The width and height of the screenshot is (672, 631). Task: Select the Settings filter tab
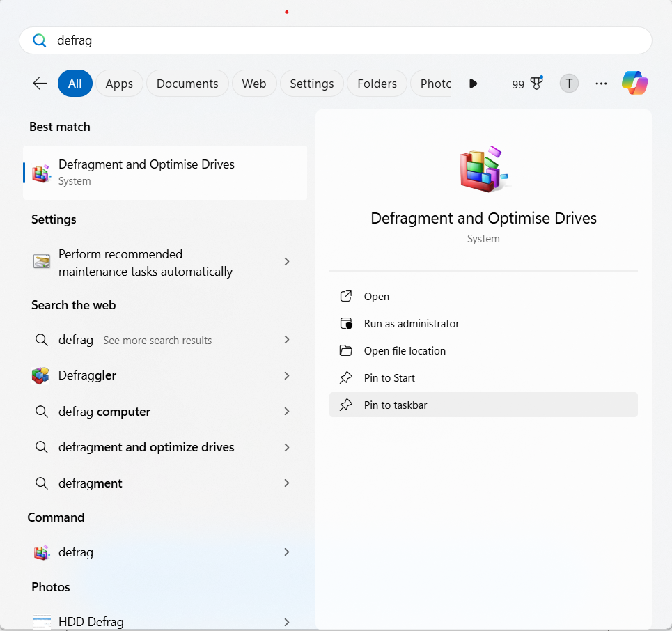(311, 84)
